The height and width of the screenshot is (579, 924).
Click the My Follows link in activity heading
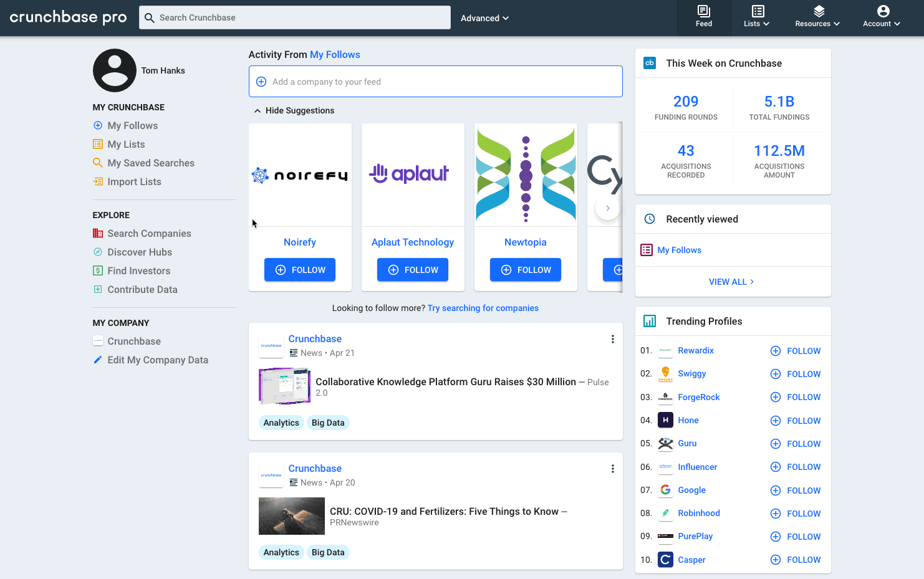pos(335,54)
